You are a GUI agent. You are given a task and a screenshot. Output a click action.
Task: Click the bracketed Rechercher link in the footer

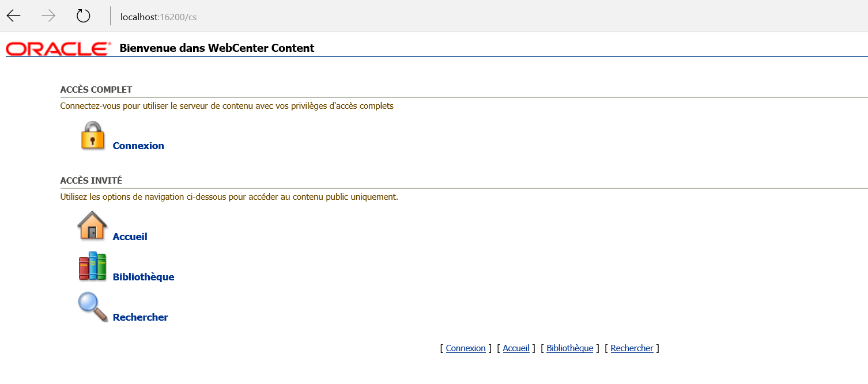click(x=632, y=348)
